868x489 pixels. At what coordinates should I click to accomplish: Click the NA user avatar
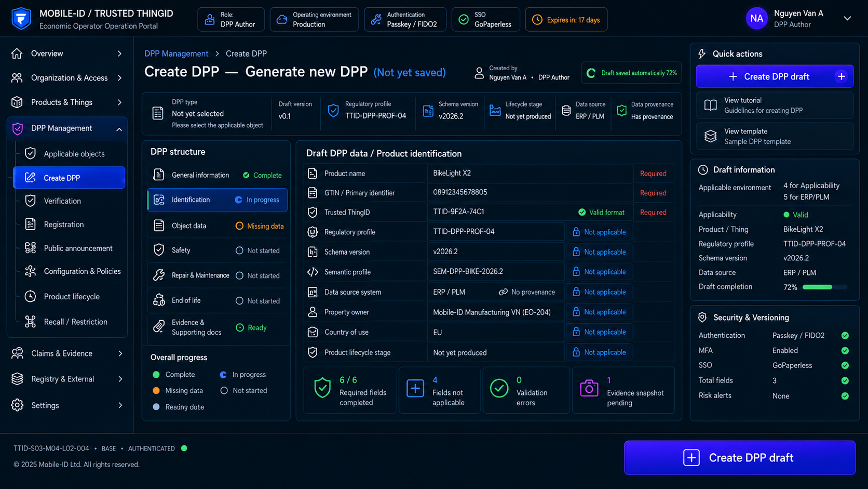point(756,19)
